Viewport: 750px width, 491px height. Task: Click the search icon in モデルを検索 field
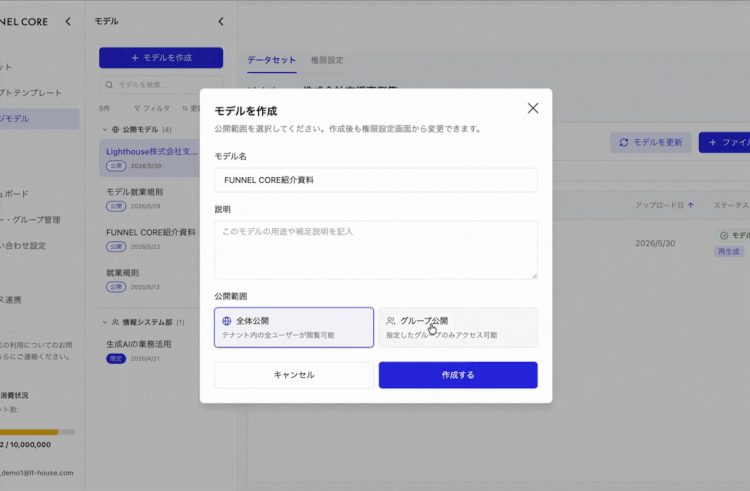(109, 85)
